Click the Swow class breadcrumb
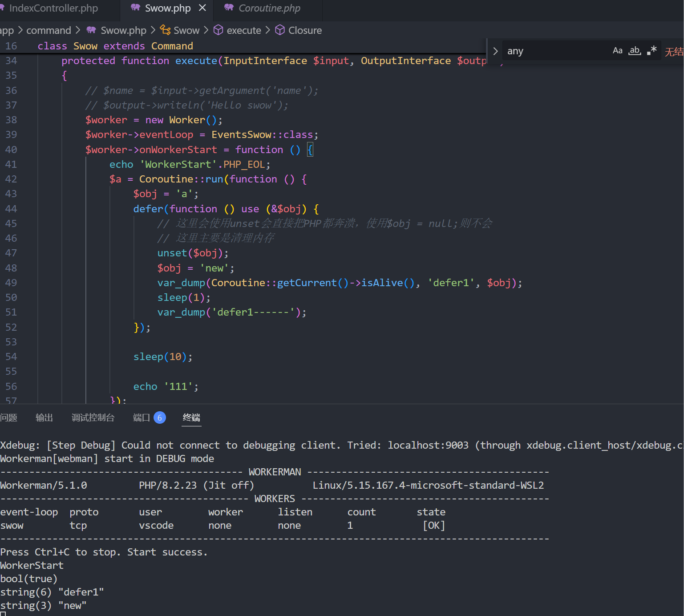684x616 pixels. (x=186, y=30)
